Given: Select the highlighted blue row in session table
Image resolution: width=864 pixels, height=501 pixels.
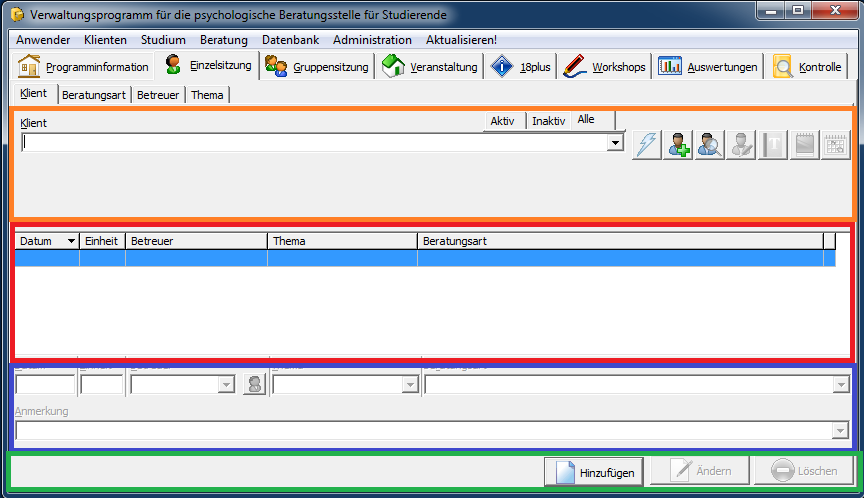Looking at the screenshot, I should click(420, 258).
